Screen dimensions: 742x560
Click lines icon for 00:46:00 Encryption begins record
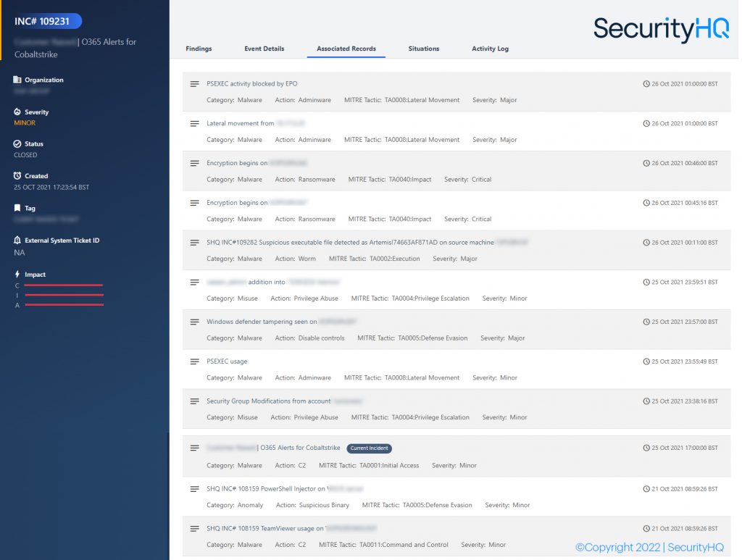tap(194, 163)
